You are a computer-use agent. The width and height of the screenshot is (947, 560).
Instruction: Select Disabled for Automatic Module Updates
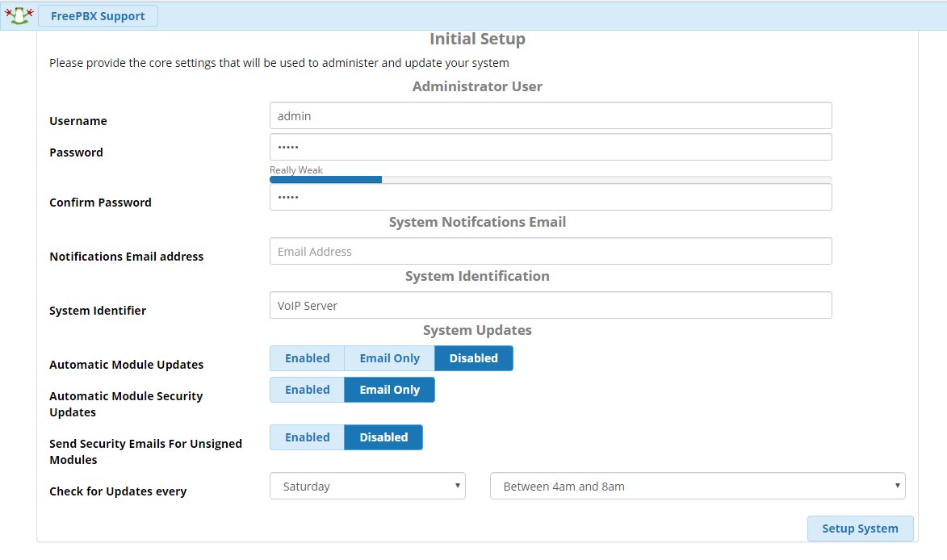pos(473,358)
